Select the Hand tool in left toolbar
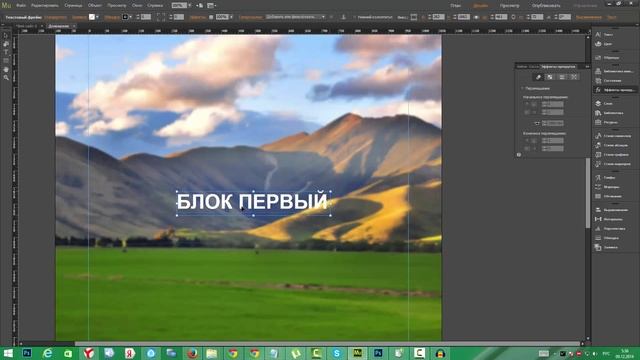The height and width of the screenshot is (360, 640). coord(6,69)
